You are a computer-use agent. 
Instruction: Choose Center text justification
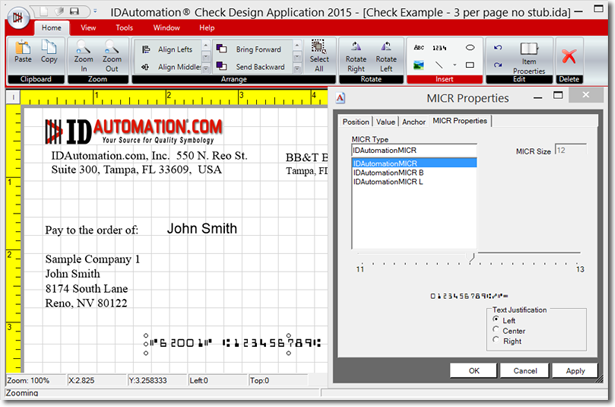pyautogui.click(x=509, y=331)
